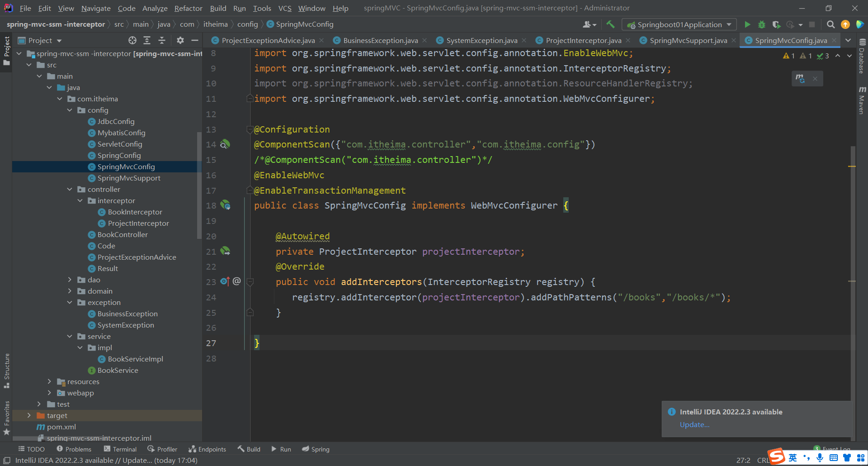Click the yellow warning stripe marker on the scrollbar
868x466 pixels.
click(852, 166)
